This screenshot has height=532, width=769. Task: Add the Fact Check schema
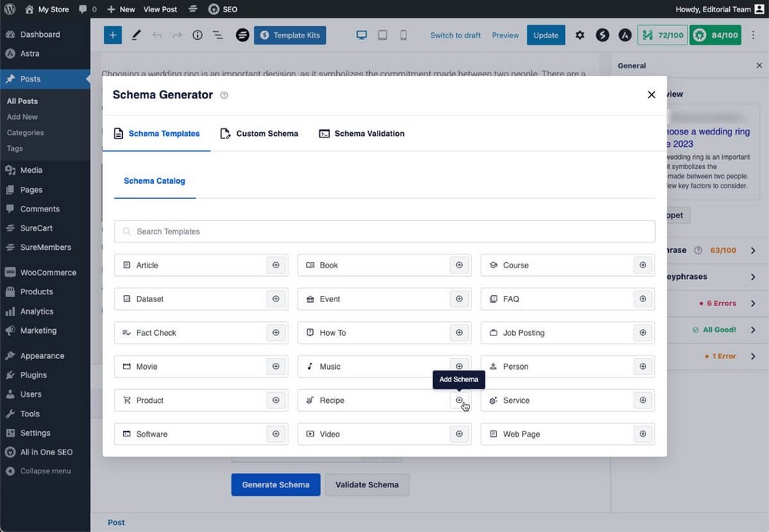click(x=275, y=333)
